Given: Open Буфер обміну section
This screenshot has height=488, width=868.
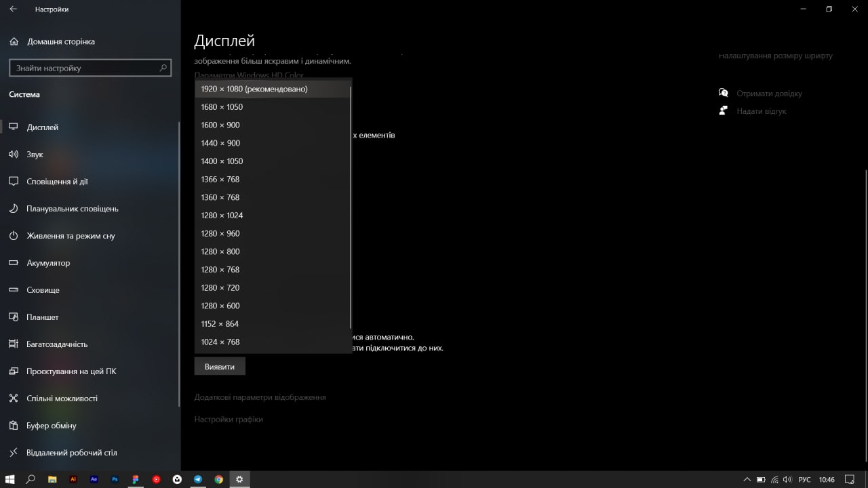Looking at the screenshot, I should click(x=90, y=426).
